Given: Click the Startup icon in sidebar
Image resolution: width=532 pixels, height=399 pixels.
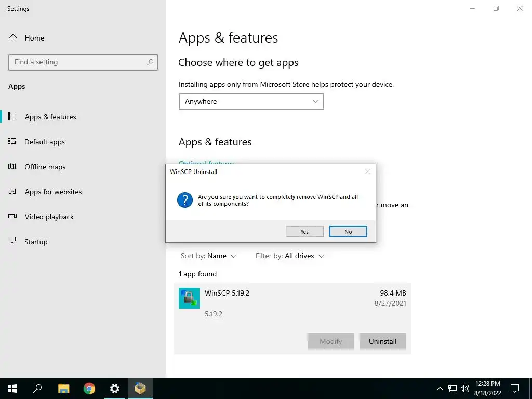Looking at the screenshot, I should coord(12,241).
